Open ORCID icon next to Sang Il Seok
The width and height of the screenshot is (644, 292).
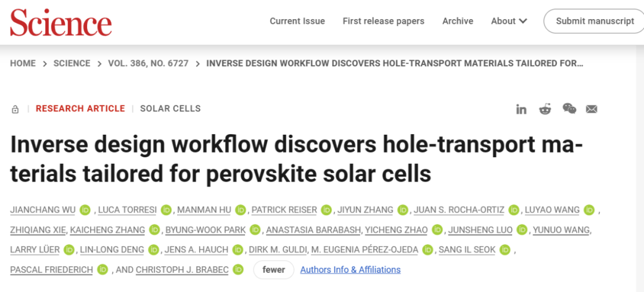[505, 250]
